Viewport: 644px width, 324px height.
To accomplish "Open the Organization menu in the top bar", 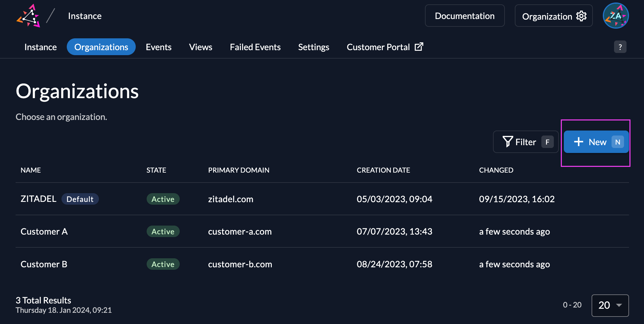I will point(554,16).
